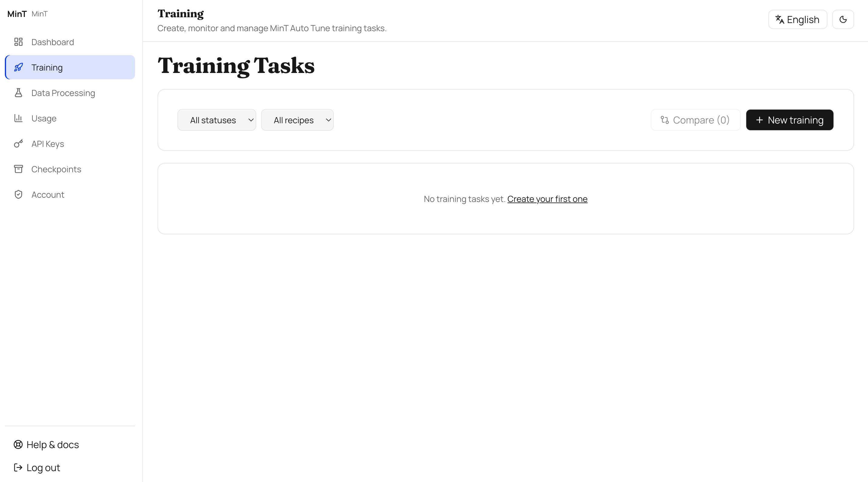
Task: Open Checkpoints from sidebar
Action: (x=70, y=169)
